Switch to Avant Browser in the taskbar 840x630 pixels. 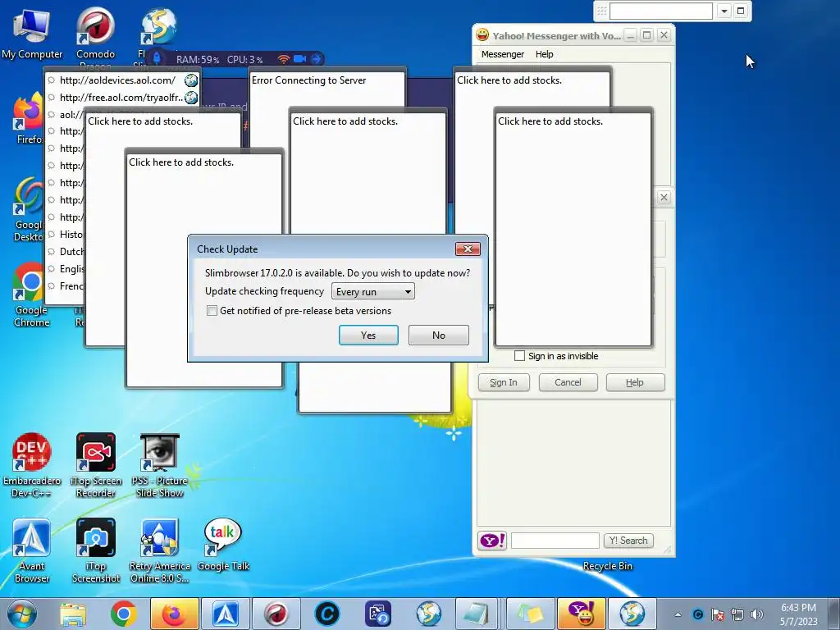point(226,614)
